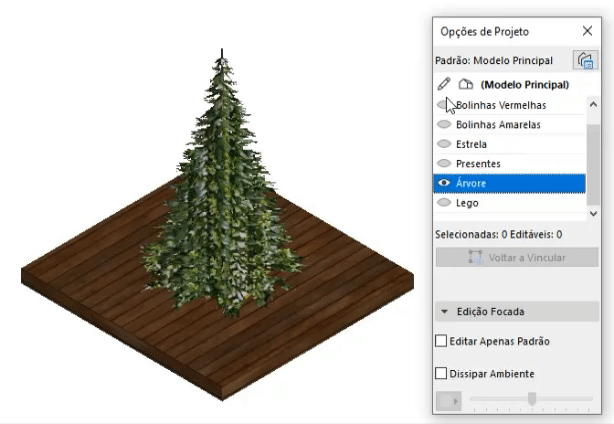This screenshot has height=424, width=614.
Task: Open the dropdown arrow button near slider
Action: [x=449, y=401]
